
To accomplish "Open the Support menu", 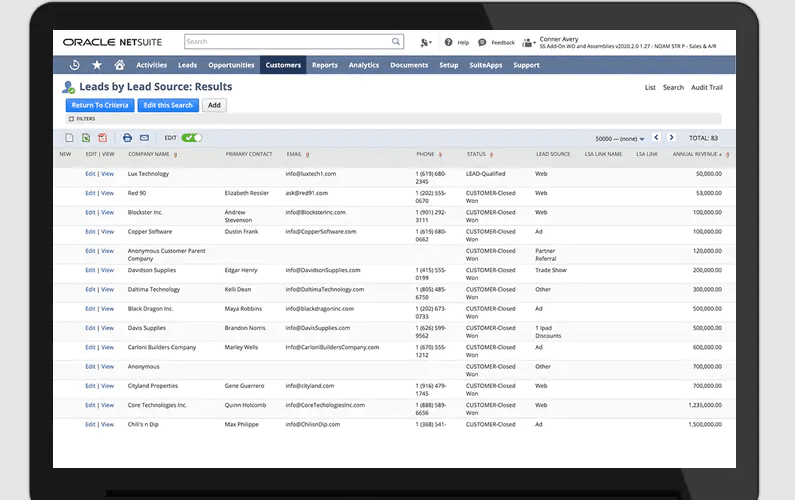I will pos(526,65).
